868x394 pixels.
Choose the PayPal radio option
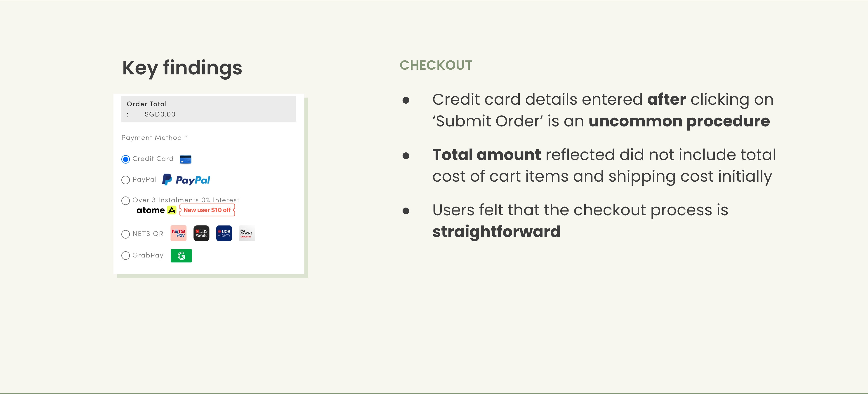point(125,180)
